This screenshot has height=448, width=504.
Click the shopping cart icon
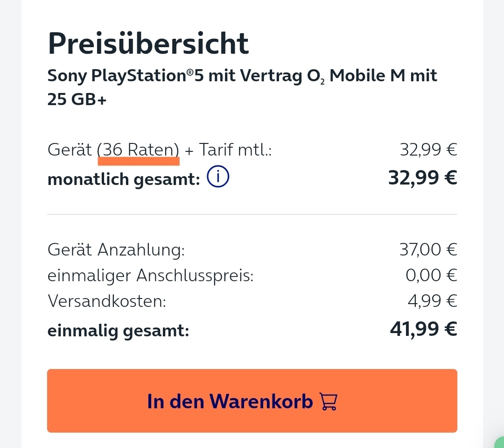328,401
